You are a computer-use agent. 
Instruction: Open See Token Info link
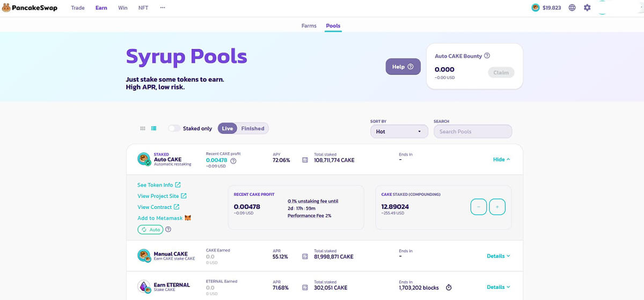159,185
